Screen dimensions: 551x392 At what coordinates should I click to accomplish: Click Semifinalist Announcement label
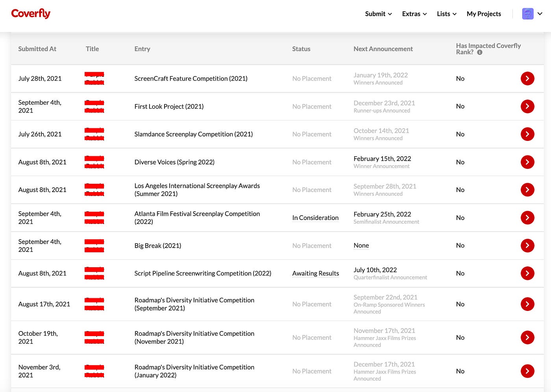click(386, 222)
